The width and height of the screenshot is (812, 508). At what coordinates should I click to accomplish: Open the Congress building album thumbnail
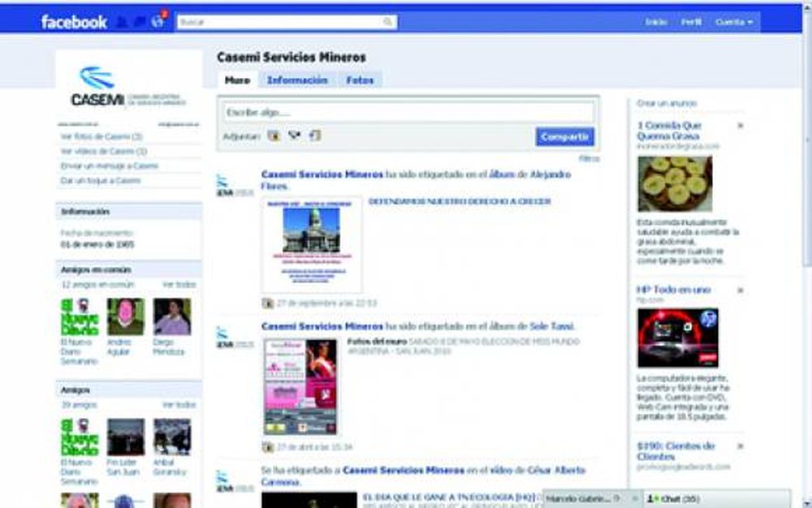pyautogui.click(x=311, y=243)
